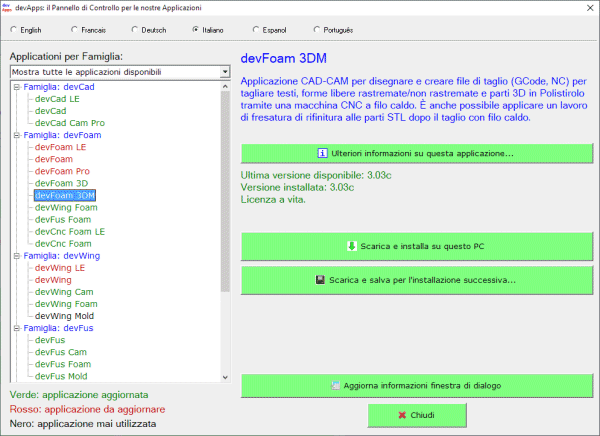Click 'Rosso: applicazione da aggiornare' legend
Screen dimensions: 600x436
pyautogui.click(x=87, y=409)
